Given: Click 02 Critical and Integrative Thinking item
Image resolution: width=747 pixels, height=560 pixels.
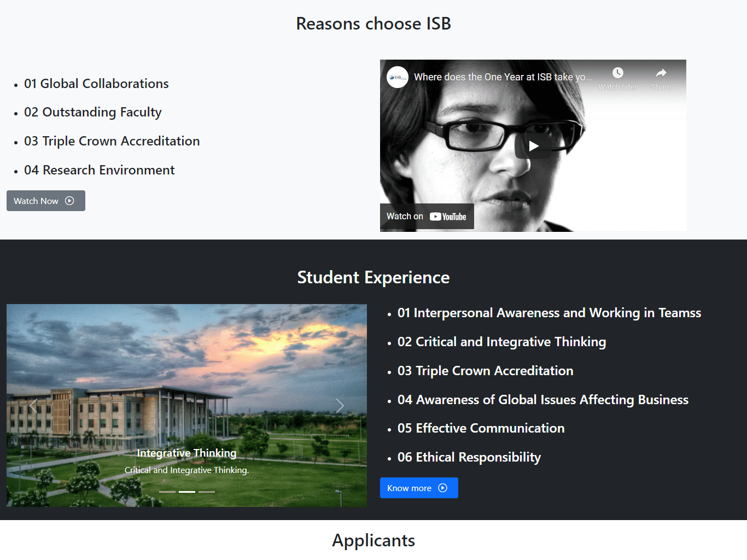Looking at the screenshot, I should click(x=501, y=342).
